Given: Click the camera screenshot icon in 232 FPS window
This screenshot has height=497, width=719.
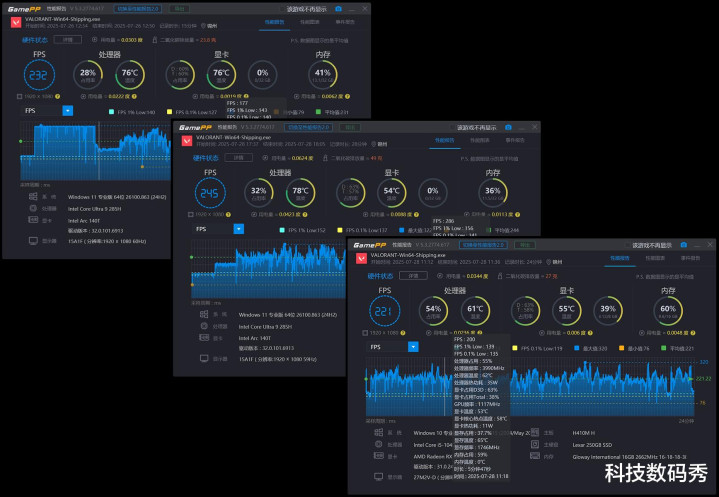Looking at the screenshot, I should [338, 9].
